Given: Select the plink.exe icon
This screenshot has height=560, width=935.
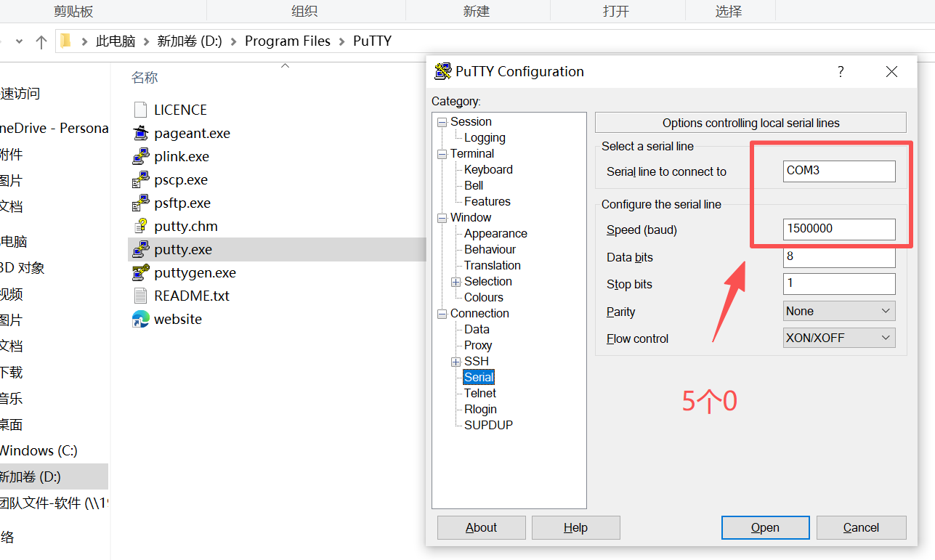Looking at the screenshot, I should [x=140, y=156].
